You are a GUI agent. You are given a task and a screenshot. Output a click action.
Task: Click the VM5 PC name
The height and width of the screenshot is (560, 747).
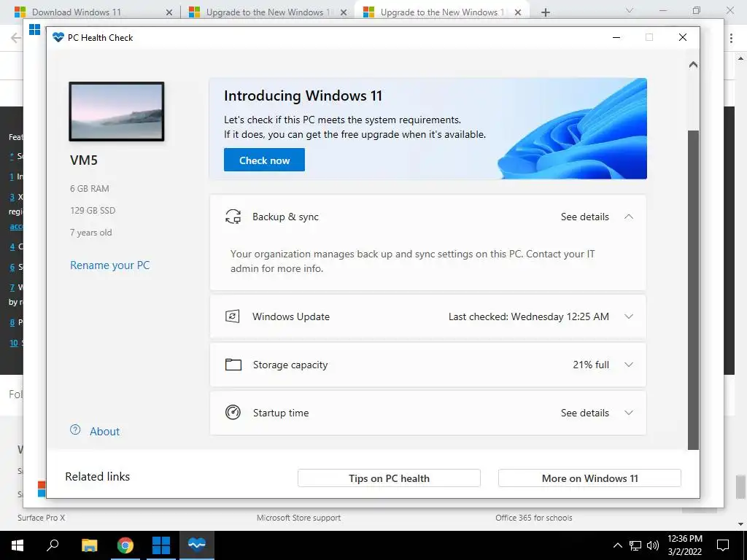click(84, 160)
